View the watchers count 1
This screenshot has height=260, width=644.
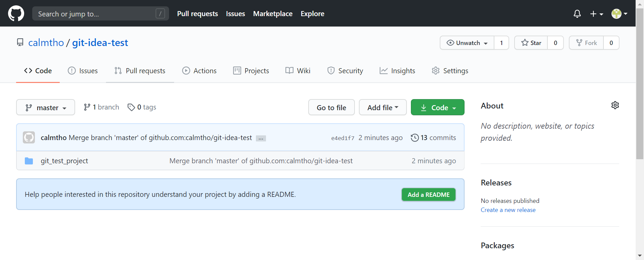501,43
